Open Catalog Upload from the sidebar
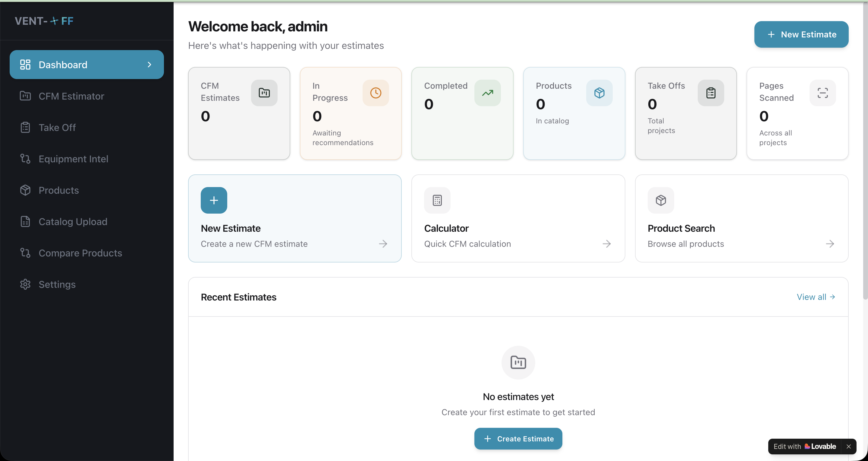This screenshot has width=868, height=461. pyautogui.click(x=73, y=221)
